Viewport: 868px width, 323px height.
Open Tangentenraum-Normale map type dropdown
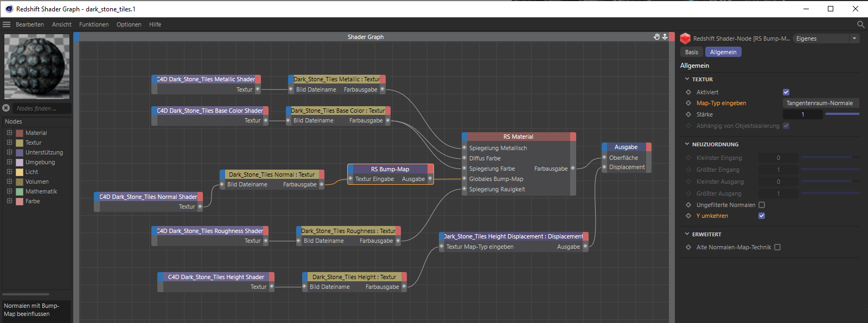click(821, 103)
